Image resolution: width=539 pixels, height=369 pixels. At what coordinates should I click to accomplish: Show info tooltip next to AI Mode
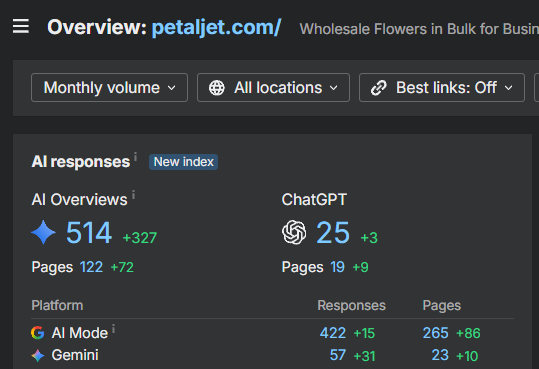tap(113, 329)
